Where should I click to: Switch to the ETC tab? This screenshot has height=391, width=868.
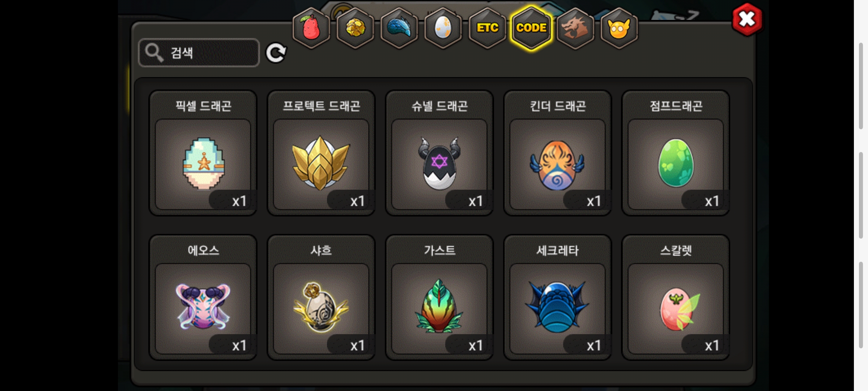tap(487, 28)
